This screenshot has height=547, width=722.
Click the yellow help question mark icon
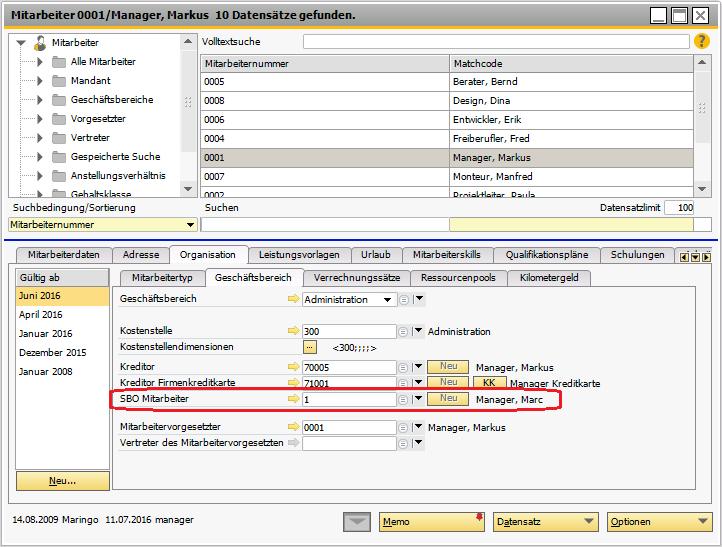tap(700, 41)
